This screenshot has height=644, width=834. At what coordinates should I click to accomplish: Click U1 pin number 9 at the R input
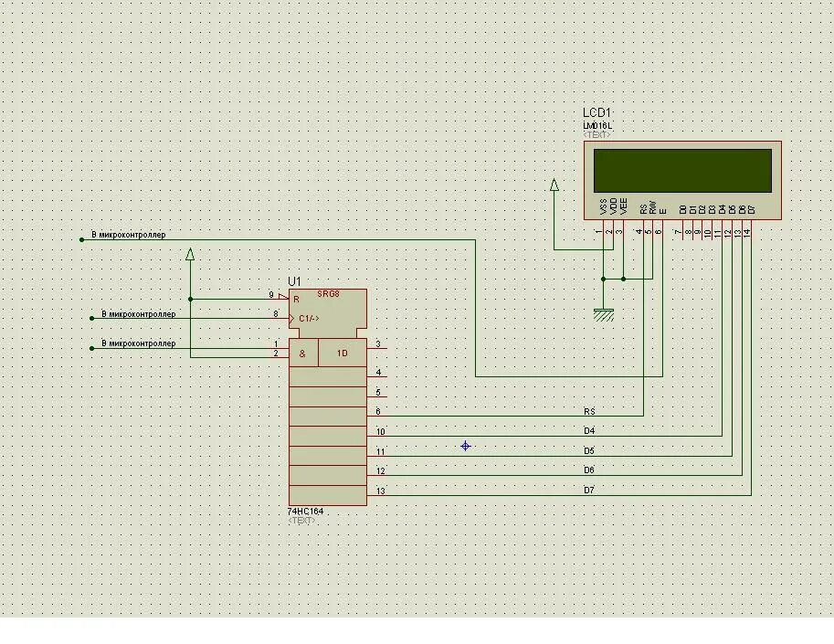point(271,295)
